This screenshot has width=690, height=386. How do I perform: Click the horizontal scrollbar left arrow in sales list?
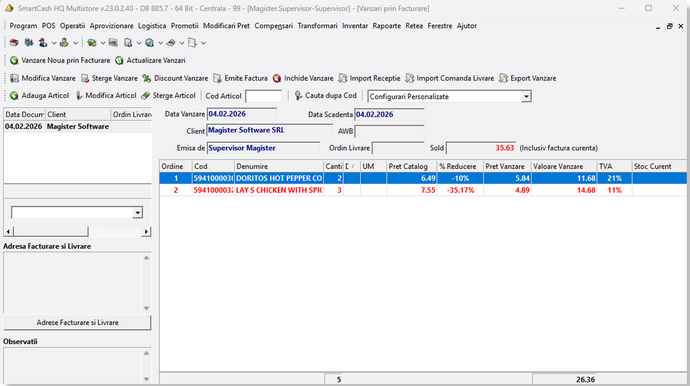click(x=8, y=232)
